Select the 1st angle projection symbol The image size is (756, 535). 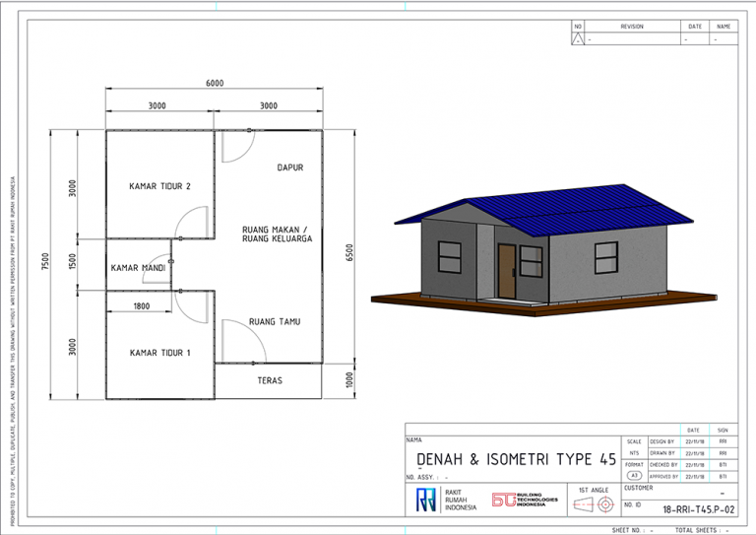click(596, 504)
